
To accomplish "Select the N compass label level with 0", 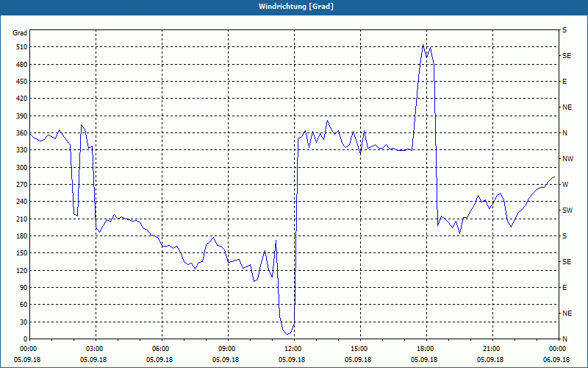I will (x=564, y=339).
